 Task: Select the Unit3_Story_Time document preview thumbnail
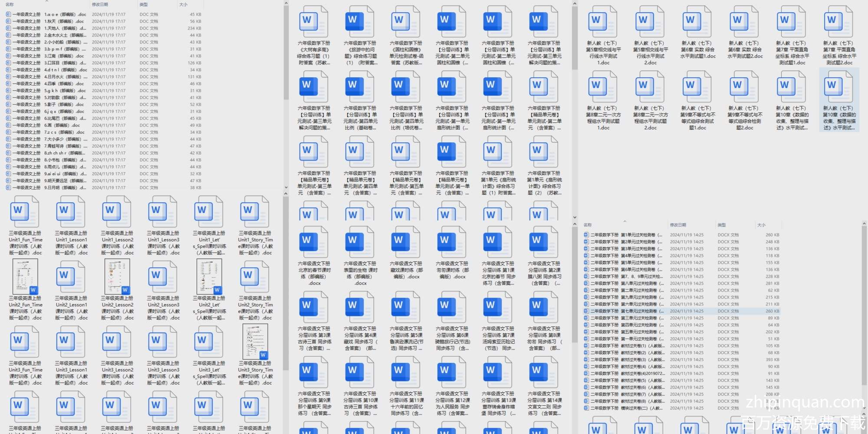point(255,342)
